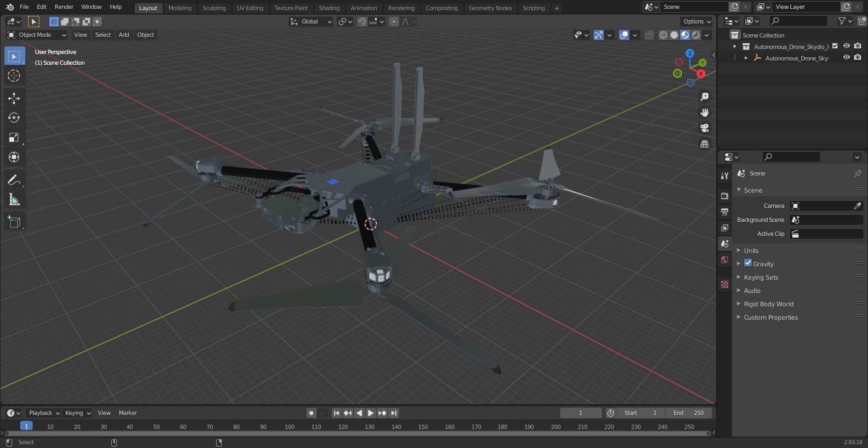Click the Camera field eyedropper
The height and width of the screenshot is (448, 868).
(857, 206)
